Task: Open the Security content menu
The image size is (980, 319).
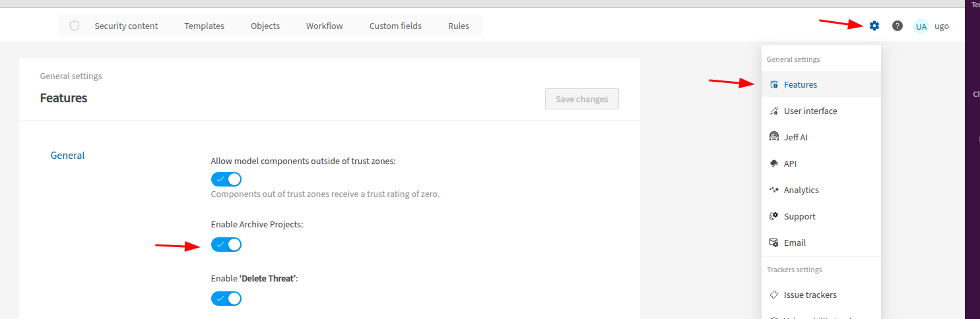Action: (126, 26)
